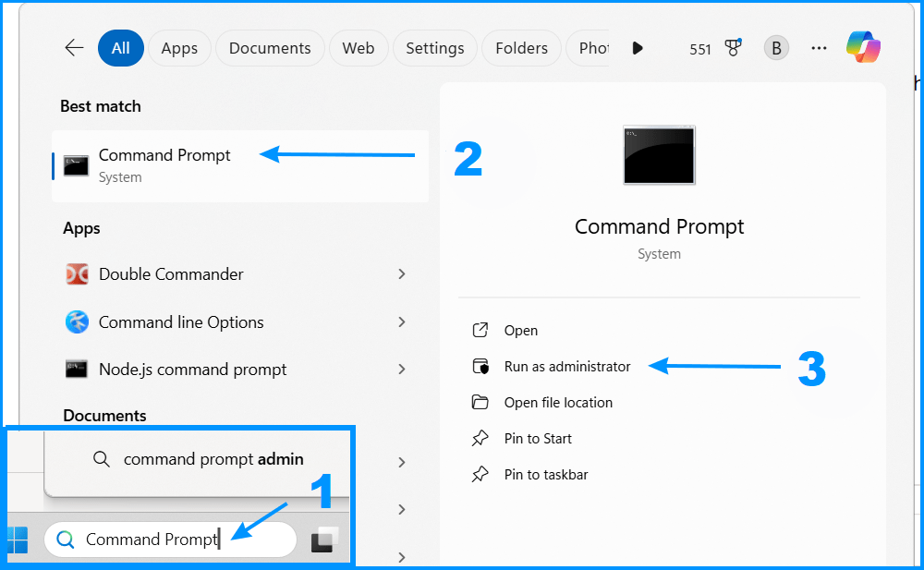Click the Command line Options icon
The height and width of the screenshot is (570, 924).
click(77, 321)
